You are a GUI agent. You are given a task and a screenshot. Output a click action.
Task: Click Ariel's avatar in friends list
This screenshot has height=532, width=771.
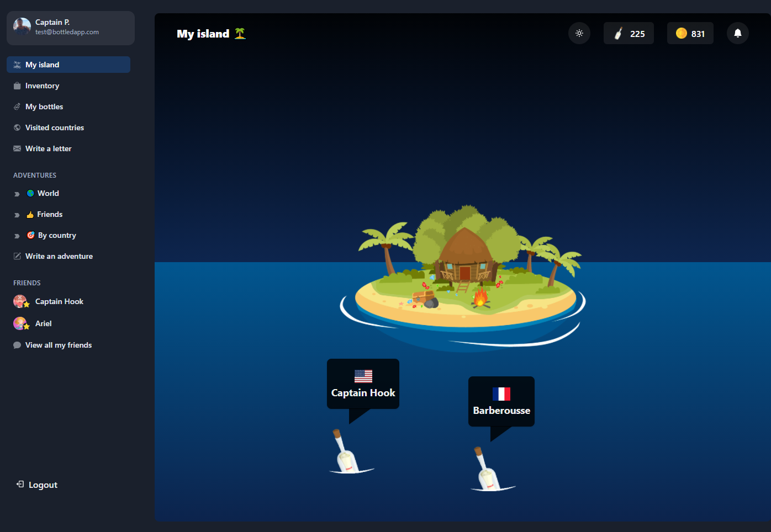pos(20,323)
